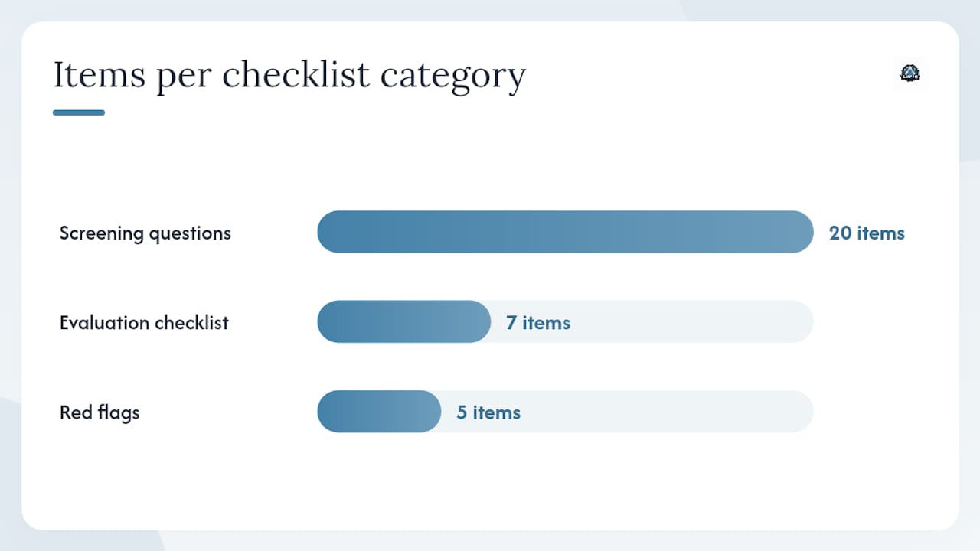Click the blue accent underline below the title
Screen dimensions: 980x551
click(x=79, y=112)
